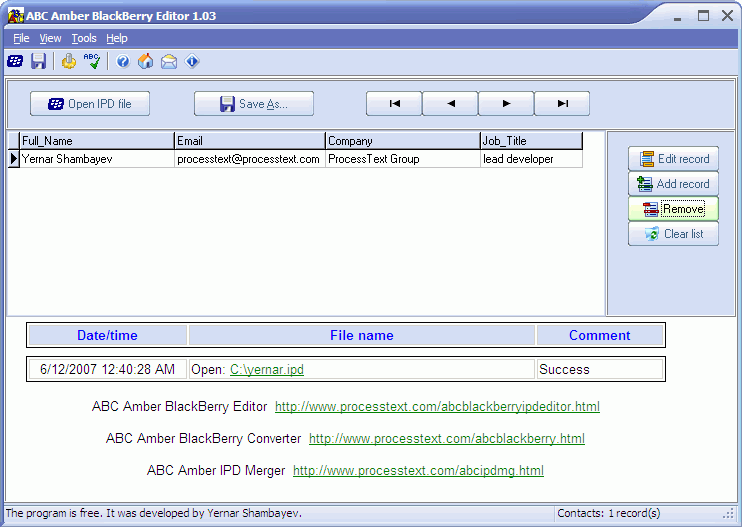742x527 pixels.
Task: Open the abcipdmg.html merger link
Action: [x=418, y=471]
